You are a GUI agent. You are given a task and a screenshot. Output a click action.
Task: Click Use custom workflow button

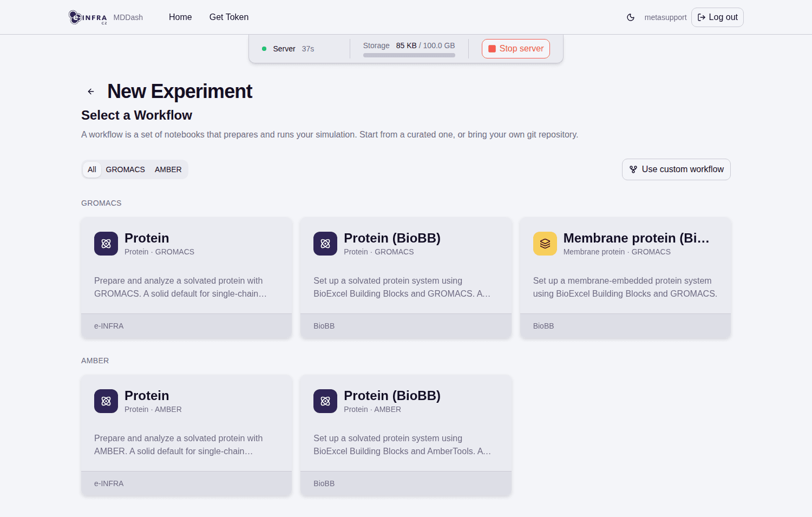click(676, 169)
